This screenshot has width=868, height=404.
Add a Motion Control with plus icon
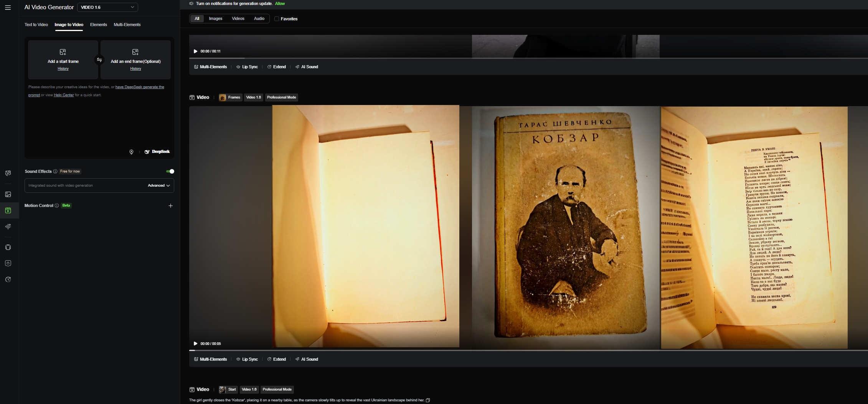(x=171, y=206)
